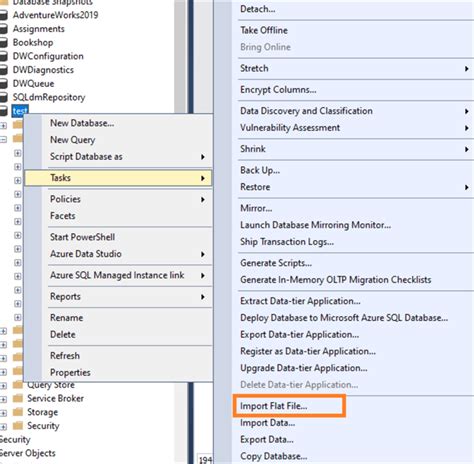Click the folder icon beside Security under Storage
The height and width of the screenshot is (464, 474).
tap(18, 426)
